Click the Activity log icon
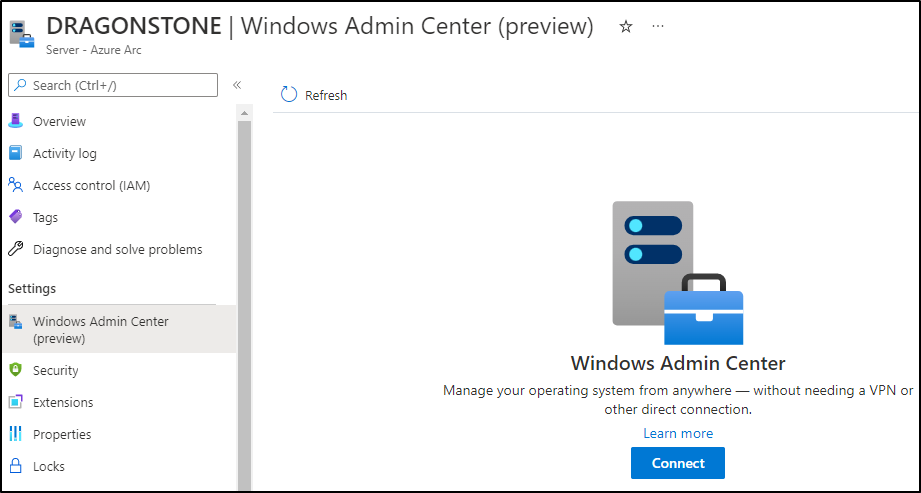 point(16,153)
